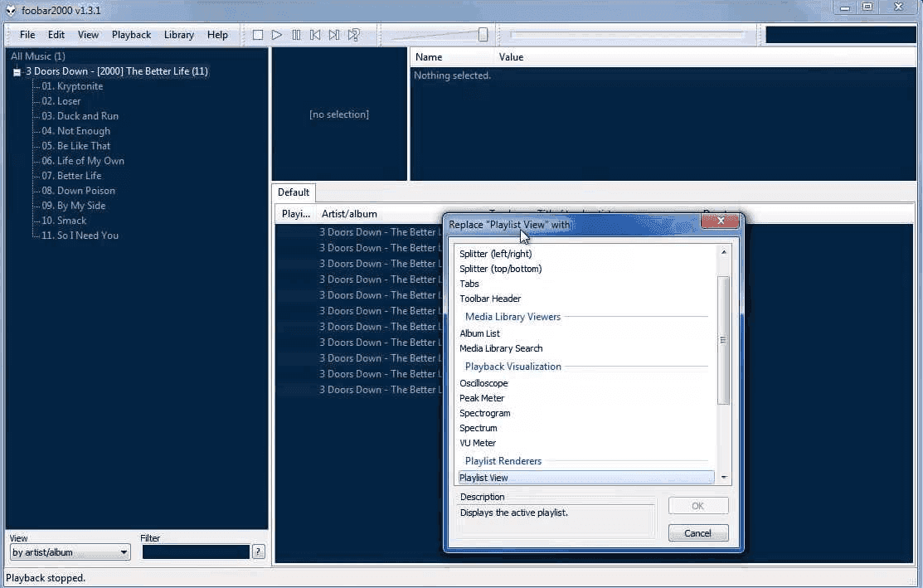Screen dimensions: 923x588
Task: Skip to the next track
Action: coord(333,35)
